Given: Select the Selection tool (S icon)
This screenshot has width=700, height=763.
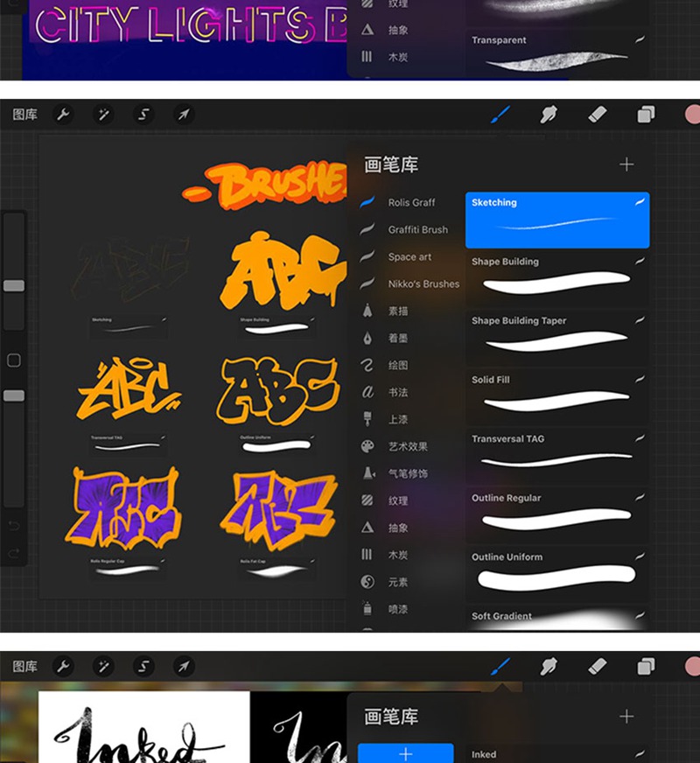Looking at the screenshot, I should 144,114.
